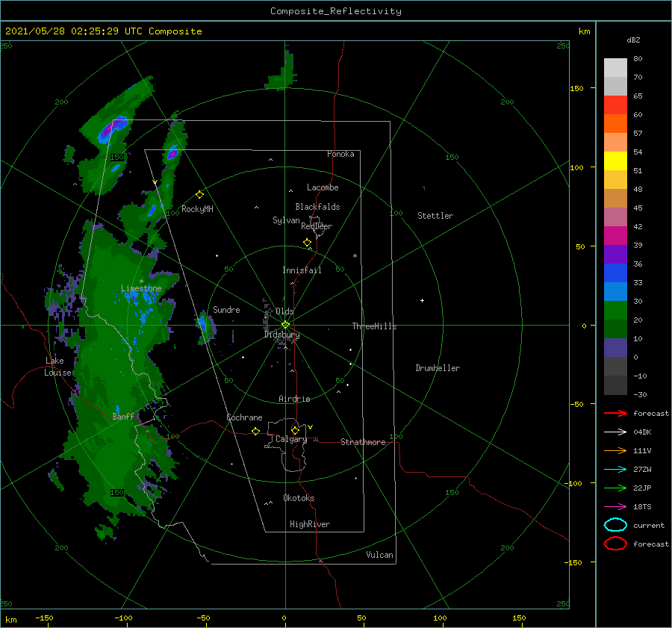Click the HighRiver label
The height and width of the screenshot is (628, 672).
[x=310, y=524]
